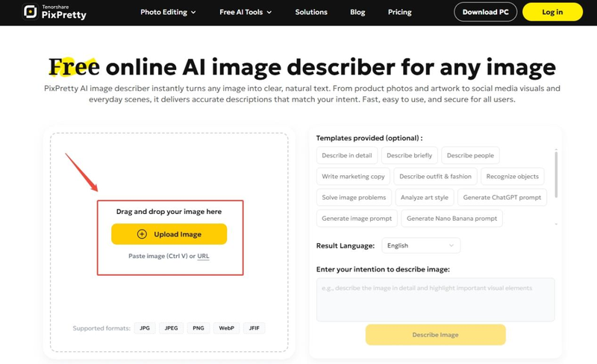Choose the Describe people template
This screenshot has width=597, height=364.
[470, 156]
